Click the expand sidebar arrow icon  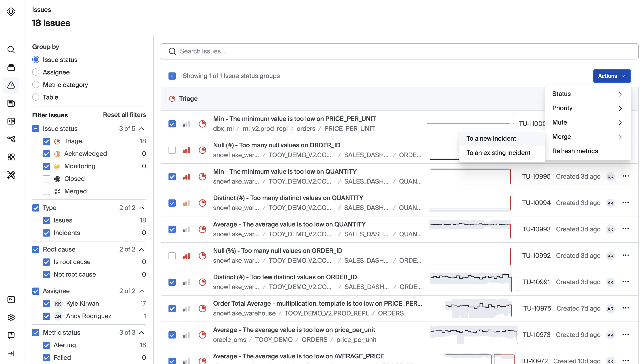coord(11,353)
